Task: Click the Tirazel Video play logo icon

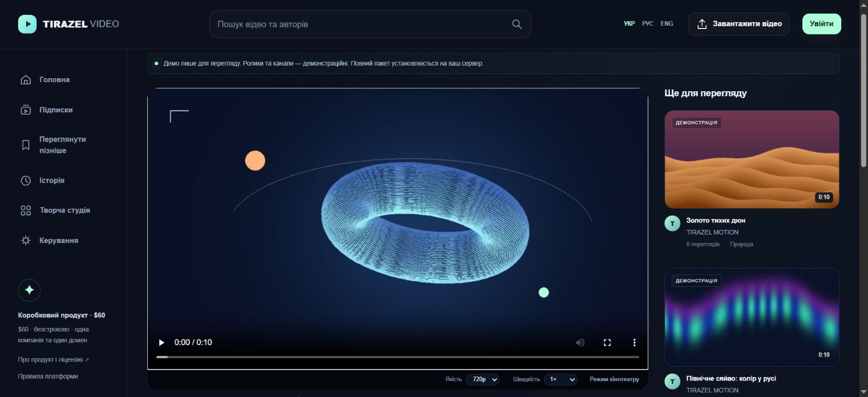Action: tap(27, 24)
